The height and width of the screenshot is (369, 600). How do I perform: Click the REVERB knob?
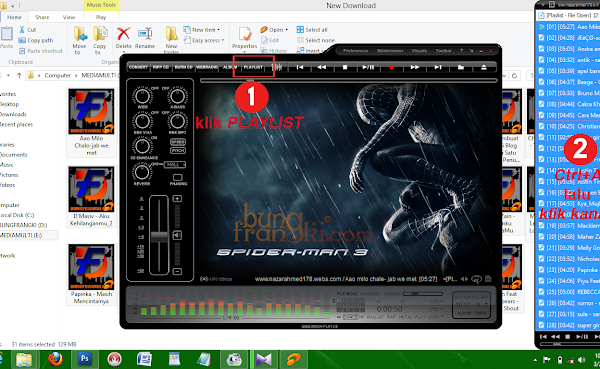pos(142,172)
